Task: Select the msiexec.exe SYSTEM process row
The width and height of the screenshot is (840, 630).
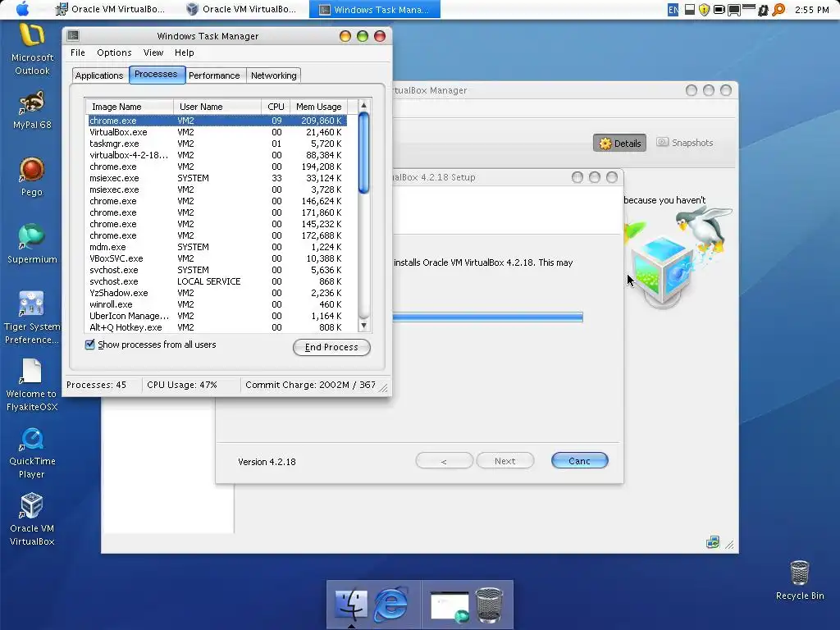Action: point(217,178)
